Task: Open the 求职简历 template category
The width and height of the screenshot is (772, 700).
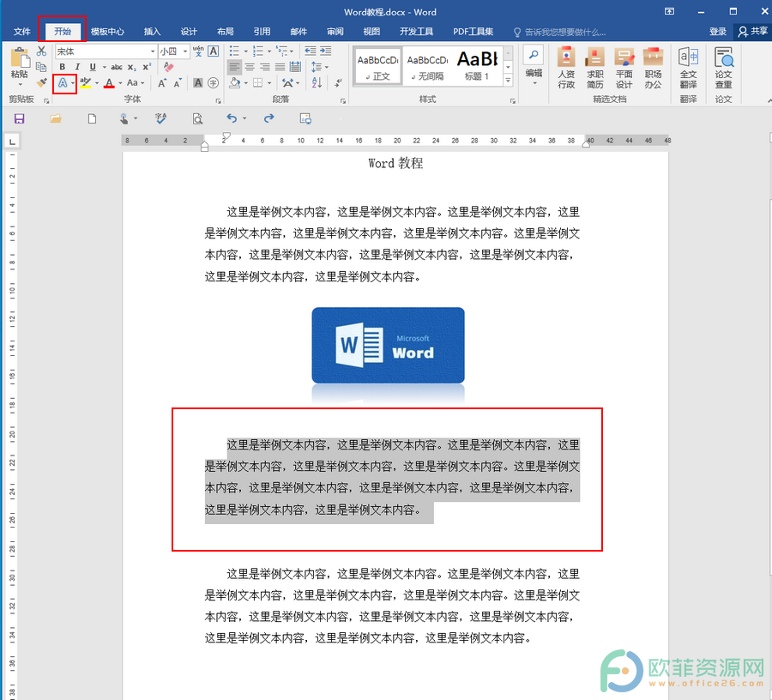Action: click(x=594, y=68)
